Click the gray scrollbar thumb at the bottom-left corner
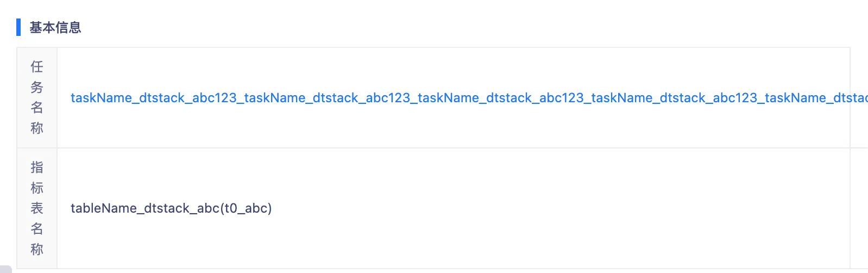 (x=5, y=269)
